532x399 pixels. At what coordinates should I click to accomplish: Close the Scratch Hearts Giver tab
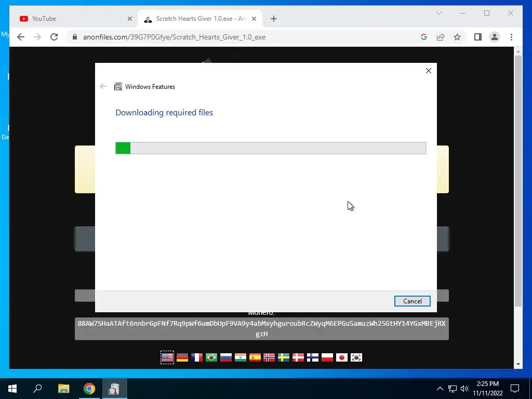254,19
